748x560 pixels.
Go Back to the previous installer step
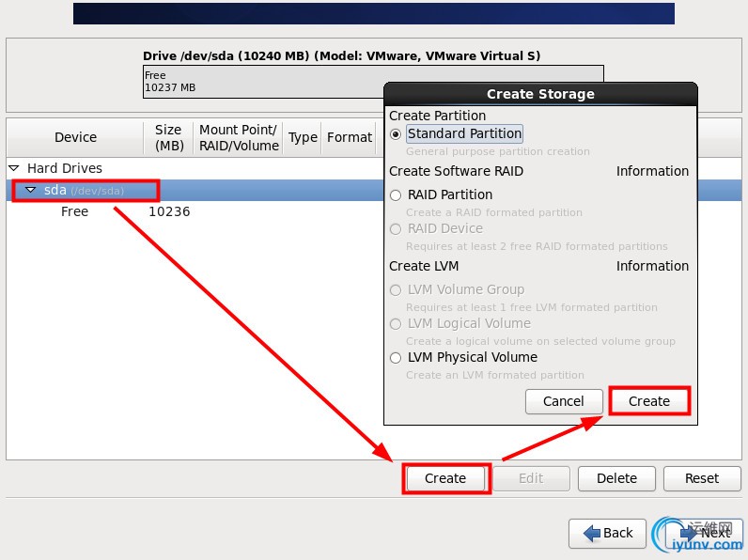tap(607, 534)
